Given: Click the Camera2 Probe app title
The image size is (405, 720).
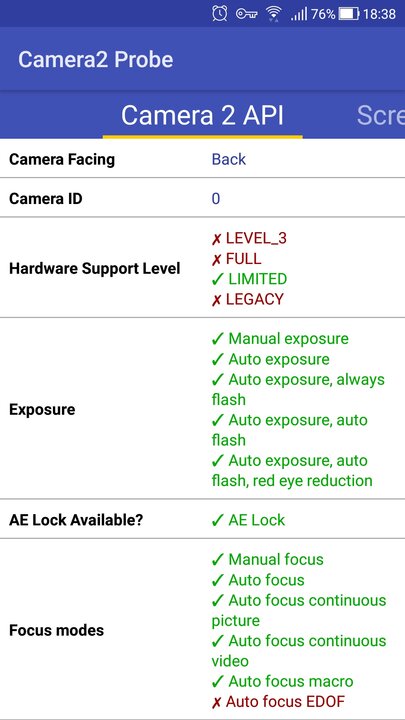Looking at the screenshot, I should click(96, 60).
